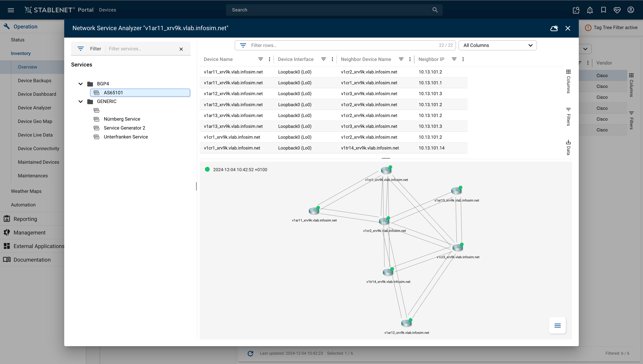The height and width of the screenshot is (364, 643).
Task: Click the Filter rows funnel icon
Action: click(x=243, y=45)
